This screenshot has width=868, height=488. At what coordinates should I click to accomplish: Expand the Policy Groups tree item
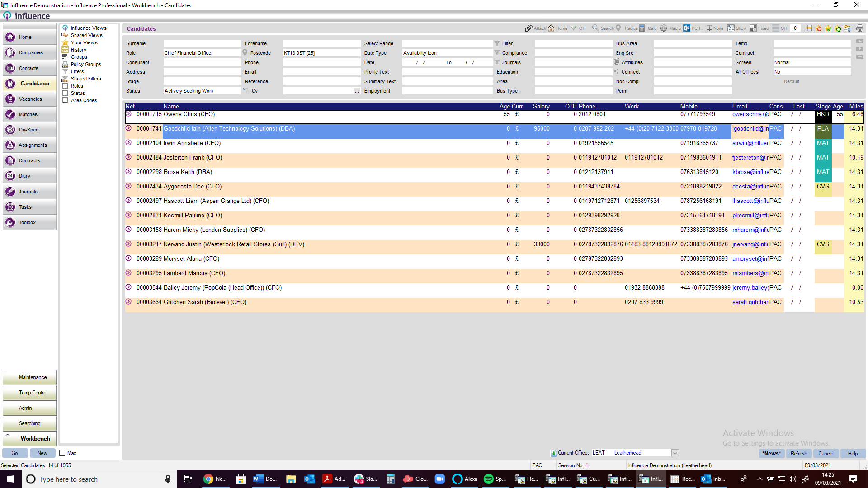coord(85,64)
